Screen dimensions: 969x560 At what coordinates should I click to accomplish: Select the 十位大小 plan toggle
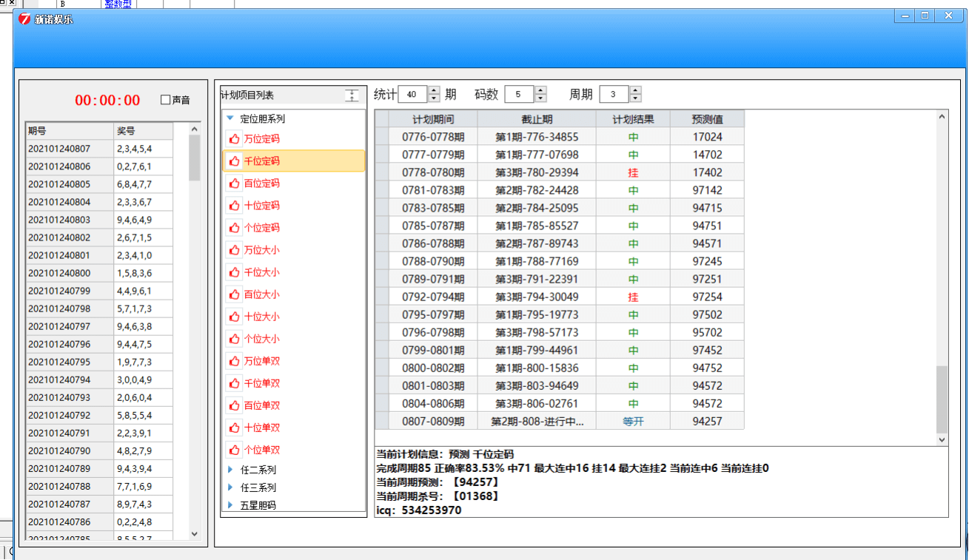pyautogui.click(x=235, y=316)
